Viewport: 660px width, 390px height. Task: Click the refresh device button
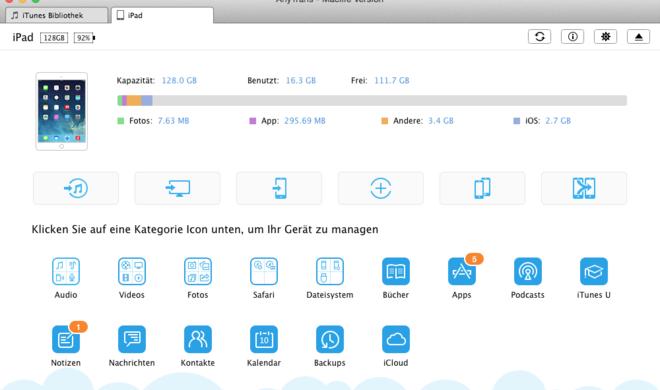coord(540,37)
